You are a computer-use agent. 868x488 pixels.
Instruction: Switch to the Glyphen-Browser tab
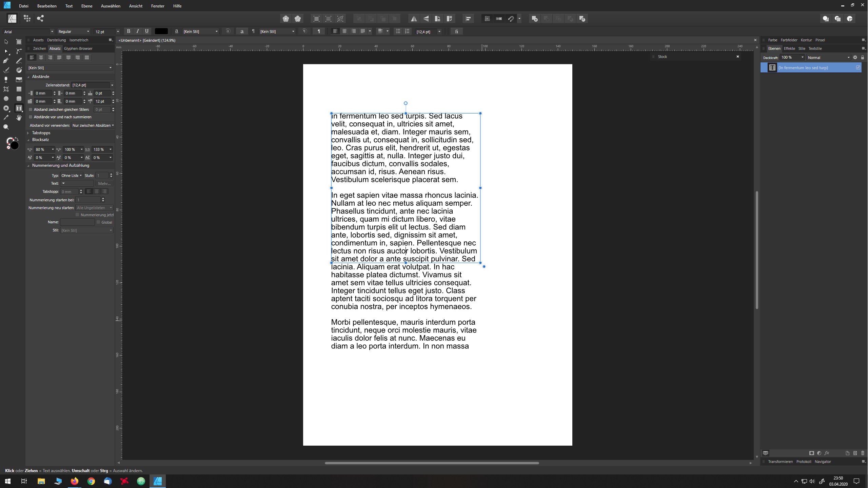pos(78,48)
